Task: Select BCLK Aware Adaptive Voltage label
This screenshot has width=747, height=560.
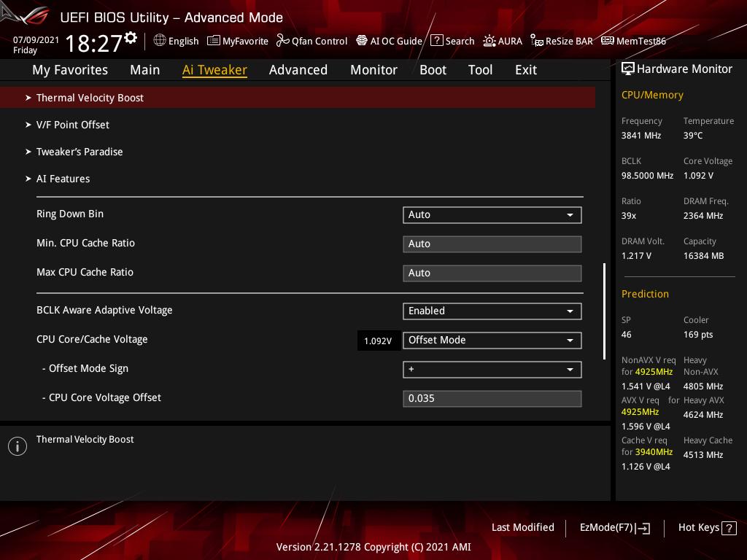Action: click(x=104, y=311)
